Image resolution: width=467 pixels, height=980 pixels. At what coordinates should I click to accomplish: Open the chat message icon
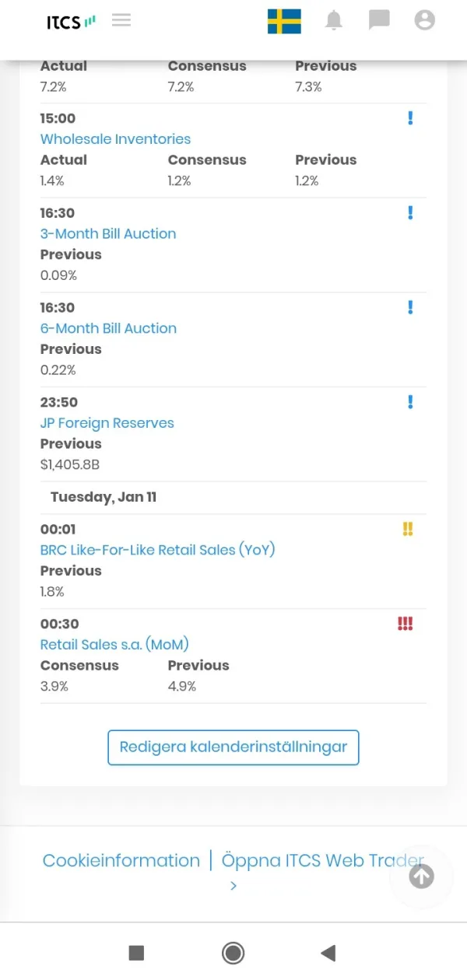coord(379,20)
